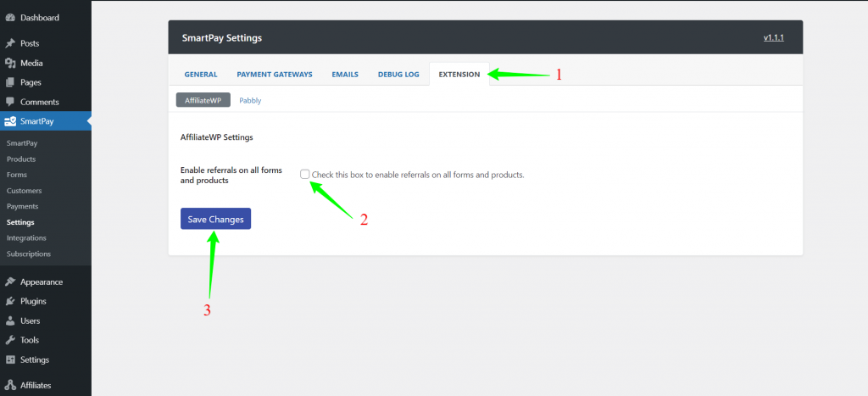Go to Forms submenu item
Image resolution: width=868 pixels, height=396 pixels.
tap(17, 175)
